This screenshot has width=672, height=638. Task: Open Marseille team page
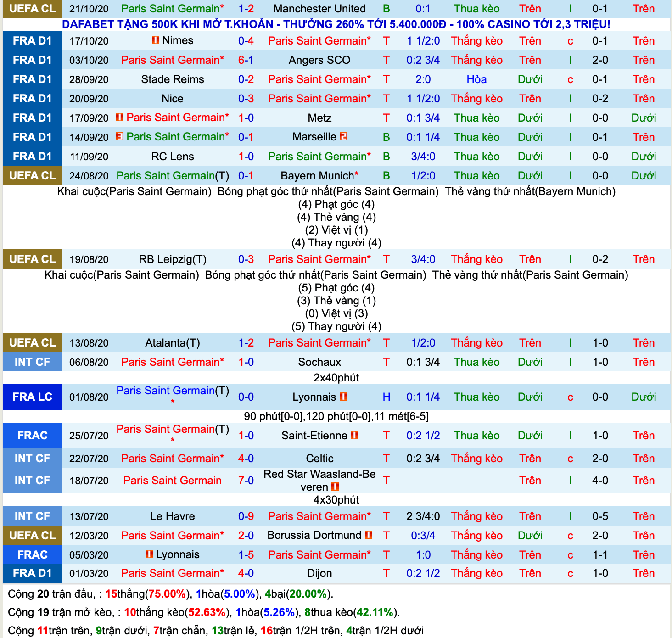tap(314, 137)
